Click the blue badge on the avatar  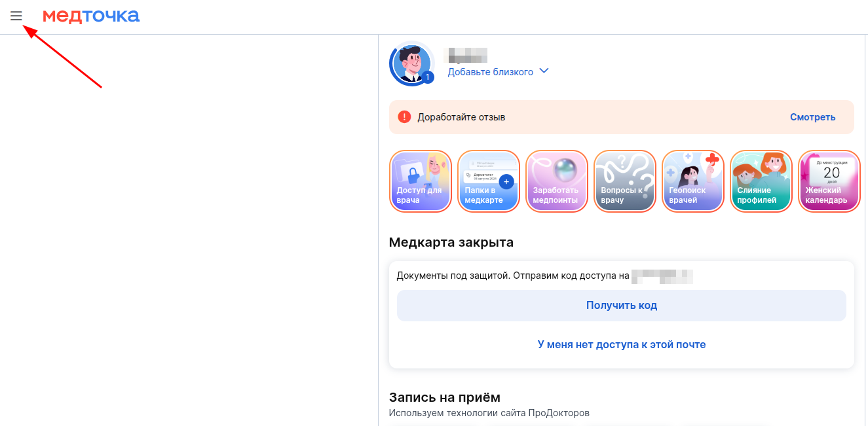point(428,78)
